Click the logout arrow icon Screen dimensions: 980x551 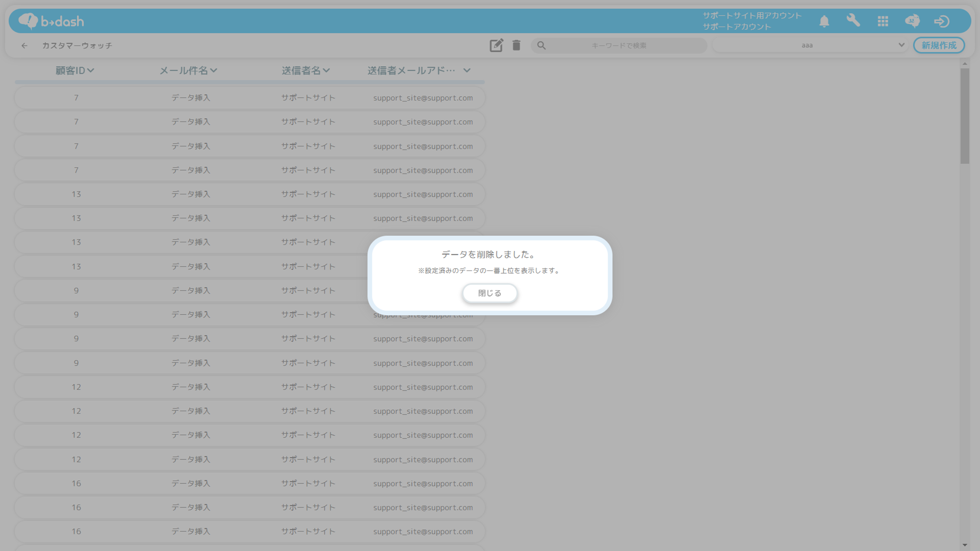(x=941, y=21)
